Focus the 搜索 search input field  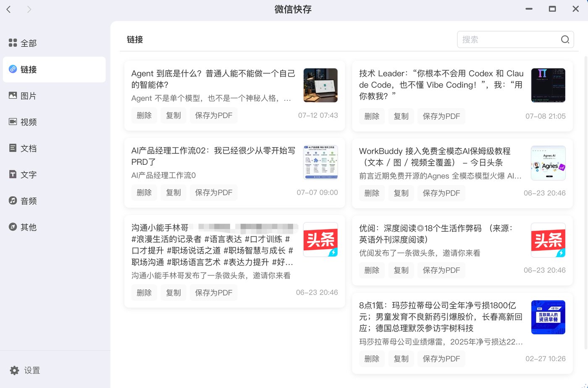coord(515,40)
